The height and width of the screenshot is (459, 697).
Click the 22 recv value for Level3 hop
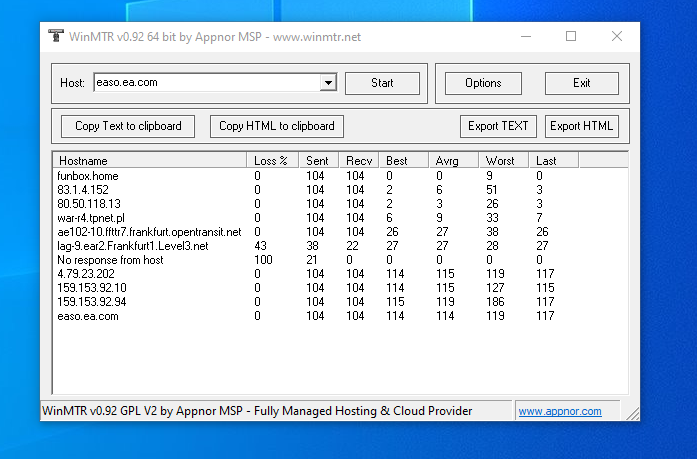353,246
